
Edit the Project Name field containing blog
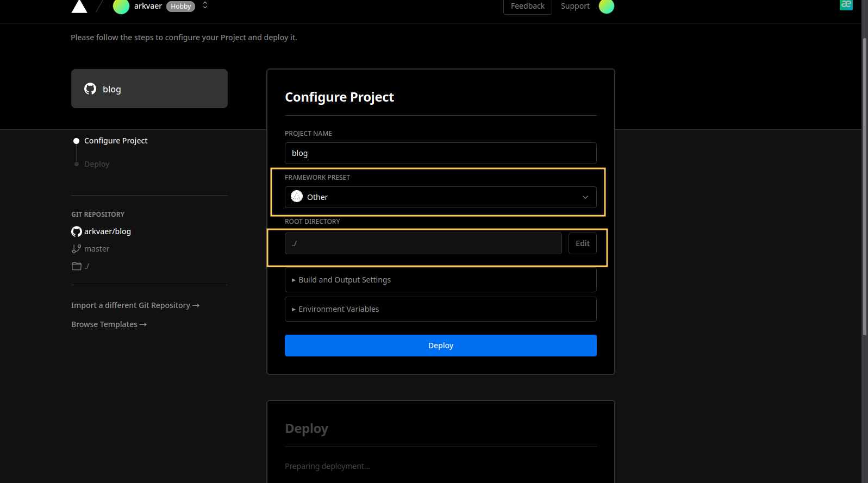[x=440, y=153]
